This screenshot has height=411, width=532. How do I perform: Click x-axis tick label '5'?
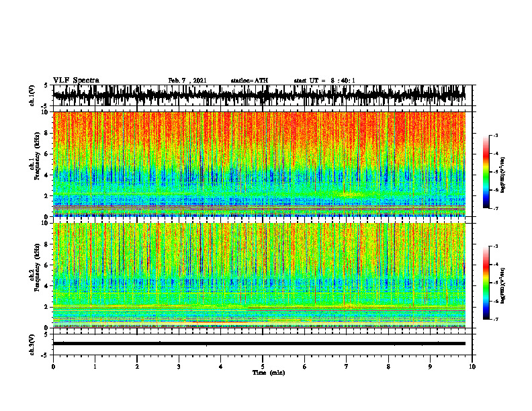pos(263,367)
